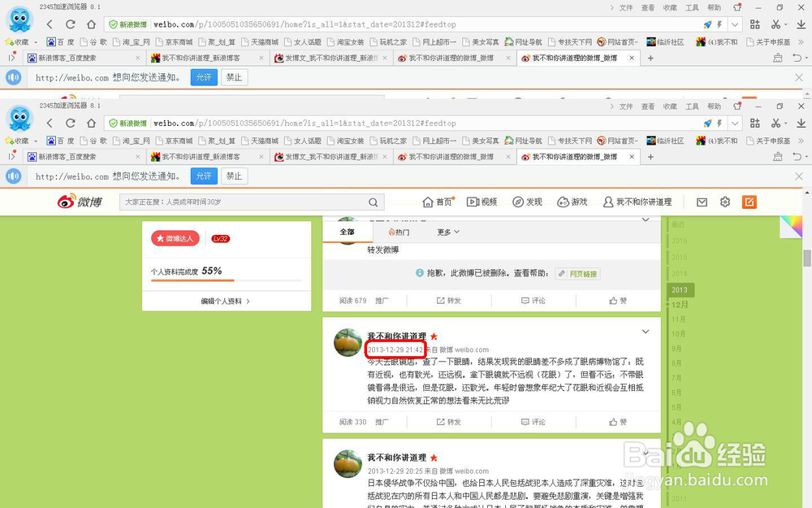Expand the 更多 feed filter dropdown
This screenshot has height=508, width=812.
[448, 232]
